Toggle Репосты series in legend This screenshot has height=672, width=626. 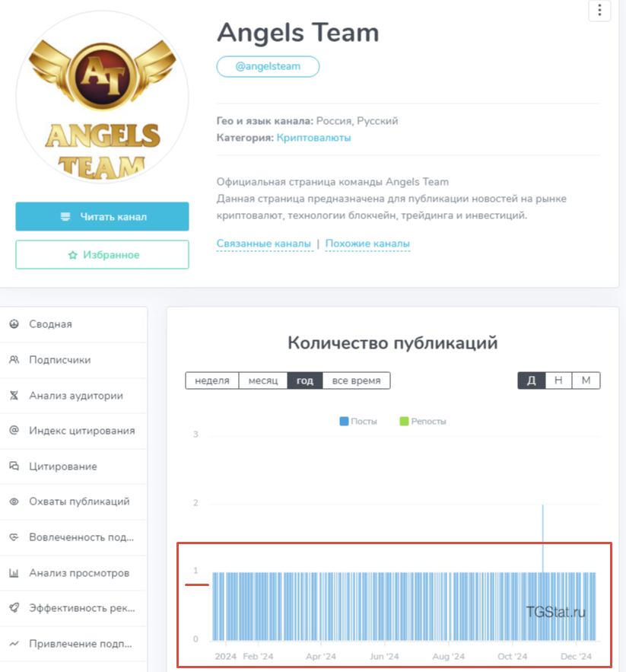[423, 422]
